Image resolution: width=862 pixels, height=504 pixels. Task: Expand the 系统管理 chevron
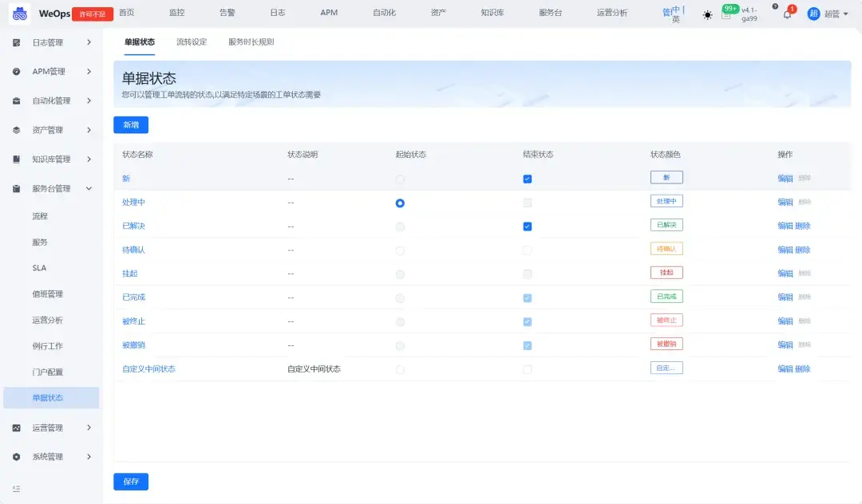89,457
